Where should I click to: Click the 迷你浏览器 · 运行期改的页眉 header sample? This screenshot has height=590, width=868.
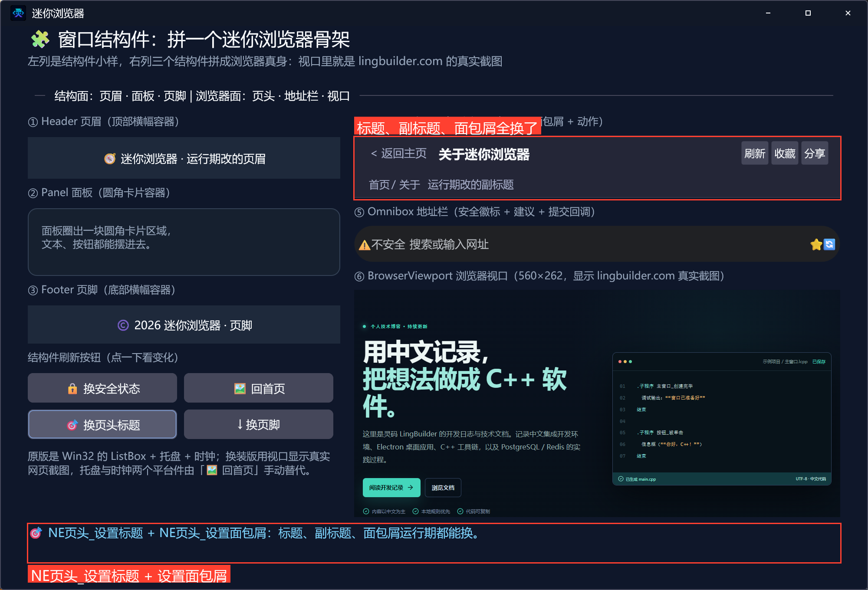pos(184,158)
